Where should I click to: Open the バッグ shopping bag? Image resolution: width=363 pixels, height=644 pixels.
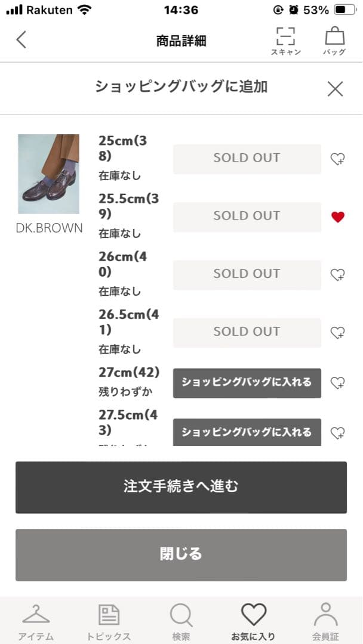(334, 41)
